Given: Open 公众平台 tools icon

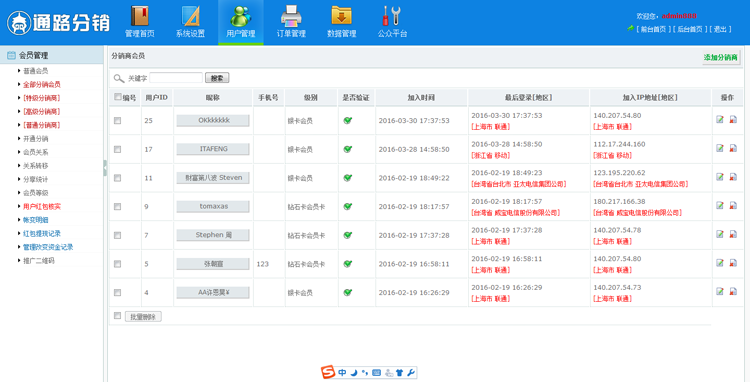Looking at the screenshot, I should click(x=392, y=16).
